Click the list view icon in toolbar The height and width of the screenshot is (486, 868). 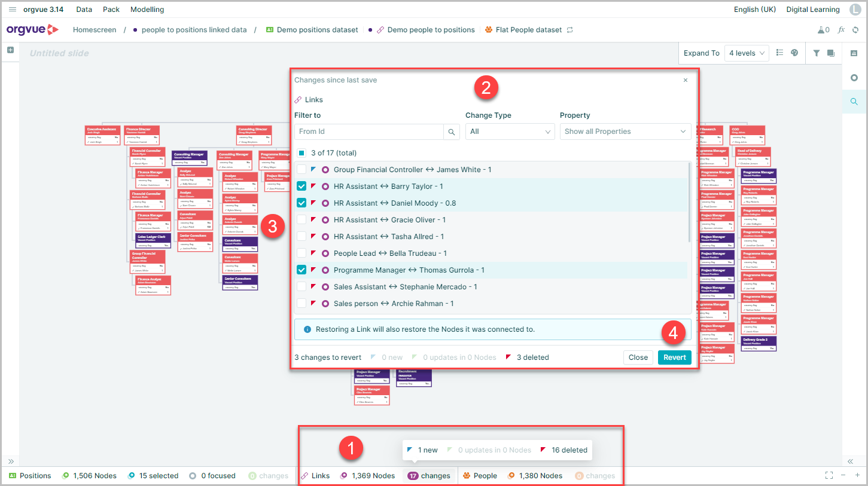780,53
